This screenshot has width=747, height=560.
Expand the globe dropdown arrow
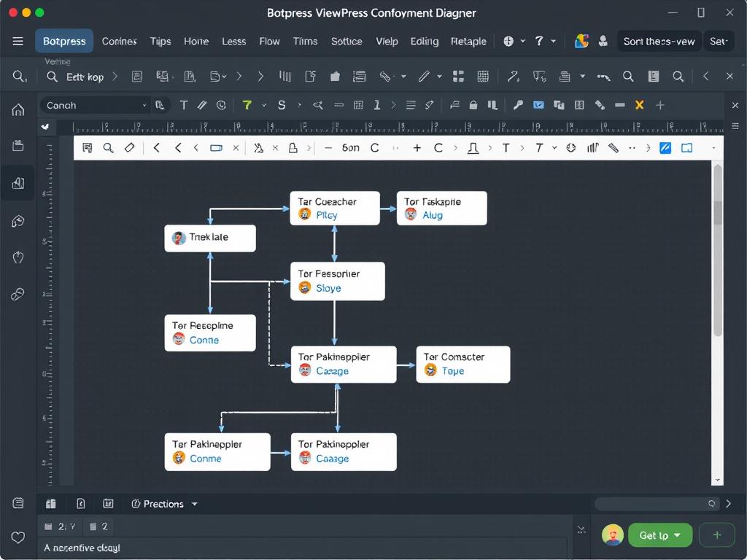tap(522, 42)
